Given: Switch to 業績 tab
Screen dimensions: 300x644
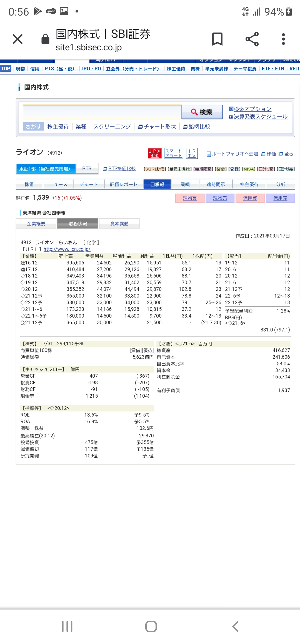Looking at the screenshot, I should pyautogui.click(x=185, y=184).
